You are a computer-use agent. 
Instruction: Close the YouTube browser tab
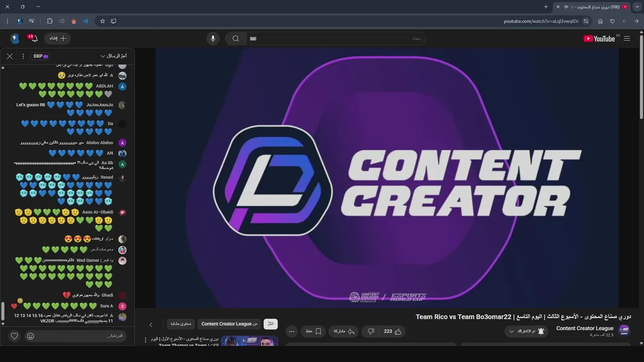click(557, 7)
